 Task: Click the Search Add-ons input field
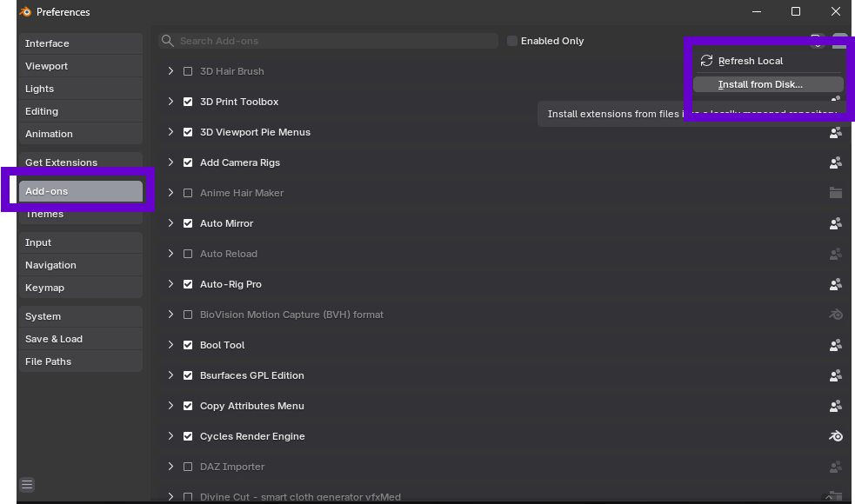pos(328,41)
